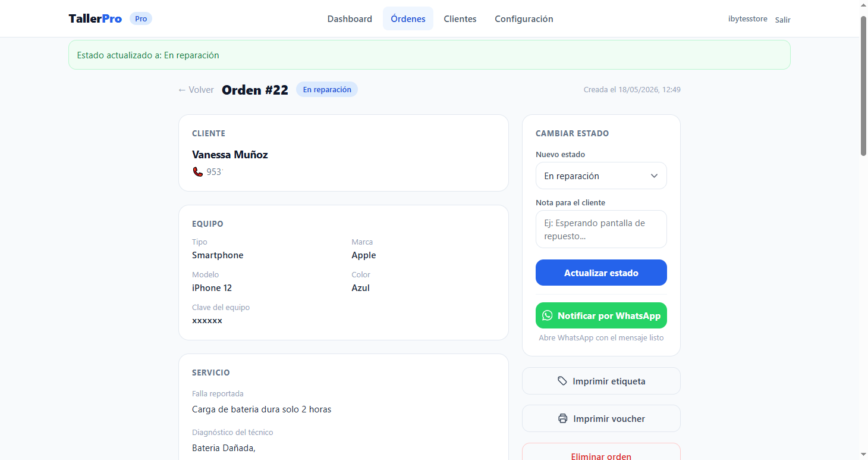This screenshot has height=460, width=868.
Task: Click the 'Carga de bateria dura solo 2 horas' text
Action: (x=262, y=409)
